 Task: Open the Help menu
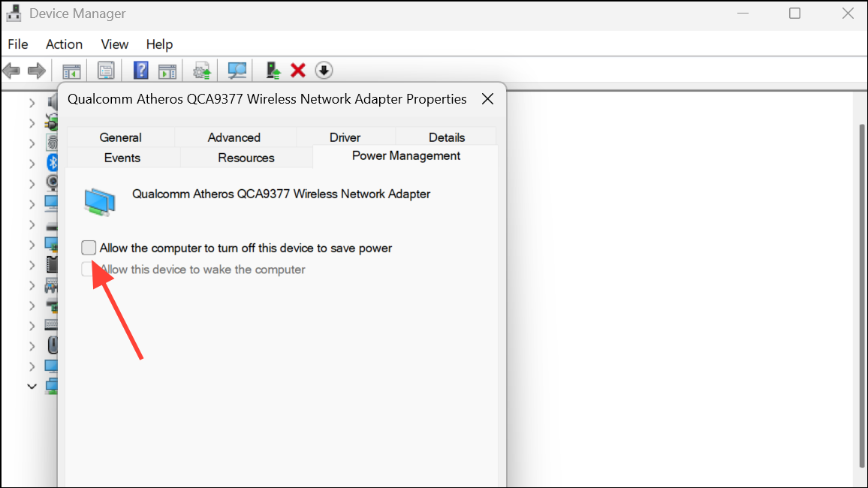159,44
